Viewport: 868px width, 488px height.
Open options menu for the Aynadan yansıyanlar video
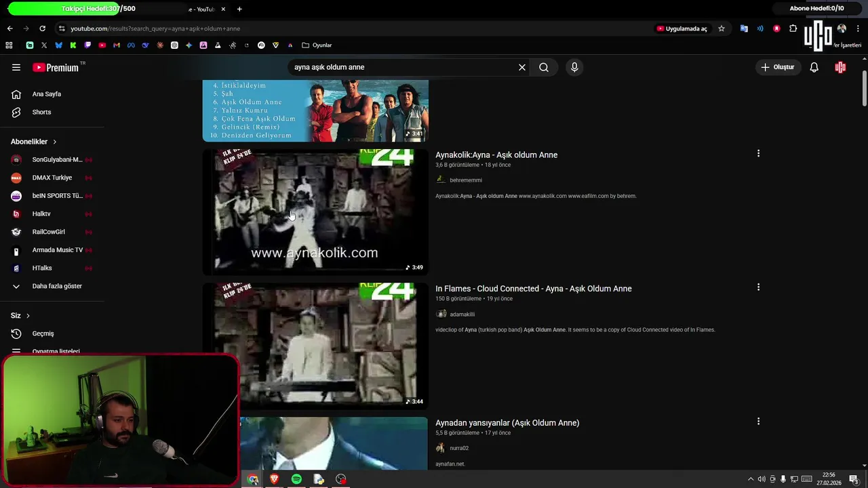758,422
